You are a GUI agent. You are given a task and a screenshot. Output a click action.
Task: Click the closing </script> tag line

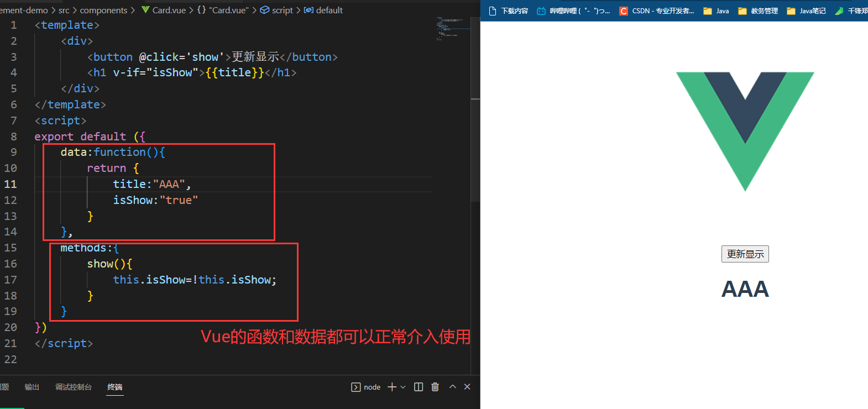pos(64,343)
